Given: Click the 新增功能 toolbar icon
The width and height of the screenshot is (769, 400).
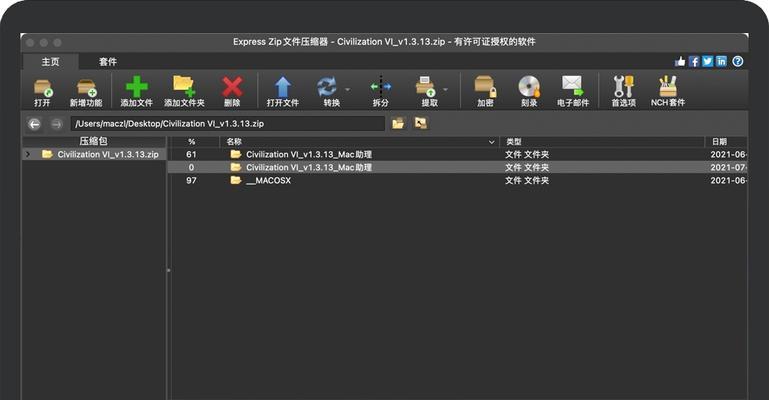Looking at the screenshot, I should pos(86,88).
